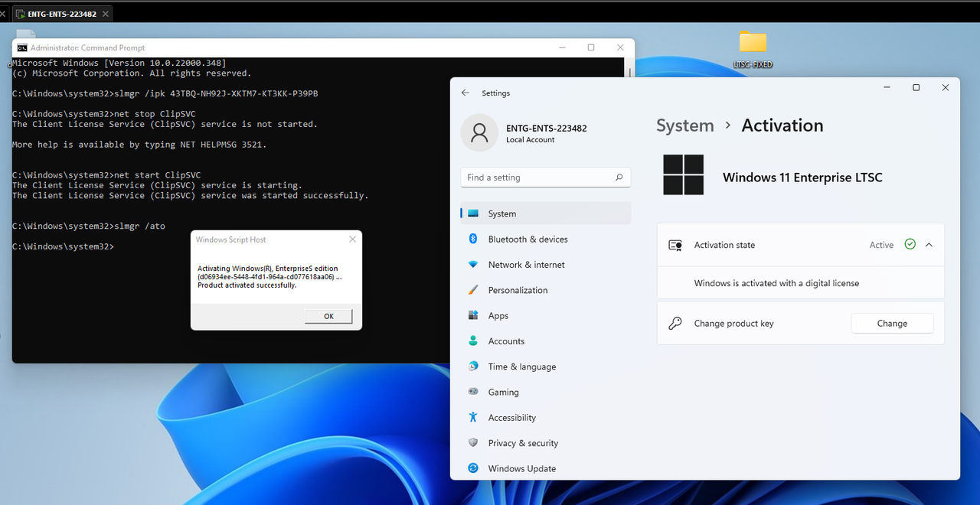
Task: Click Windows is activated with digital license text
Action: [x=776, y=283]
